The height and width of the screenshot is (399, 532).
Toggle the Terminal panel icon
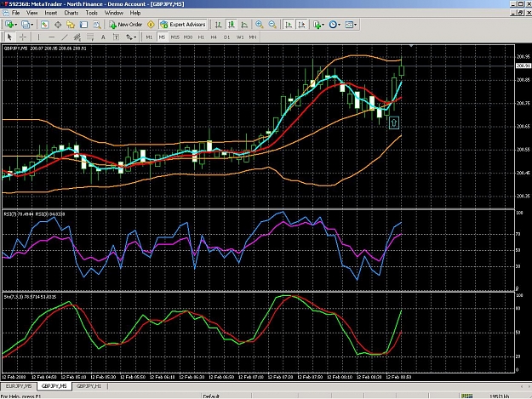click(x=83, y=25)
